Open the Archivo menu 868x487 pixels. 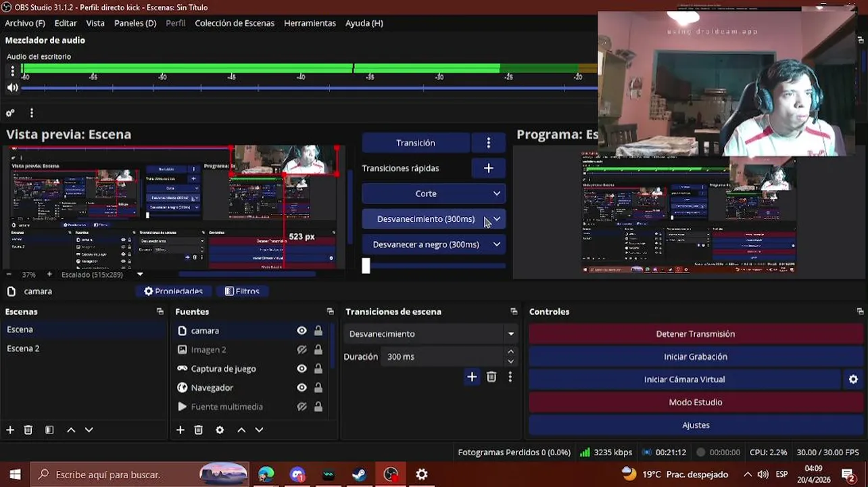[25, 23]
